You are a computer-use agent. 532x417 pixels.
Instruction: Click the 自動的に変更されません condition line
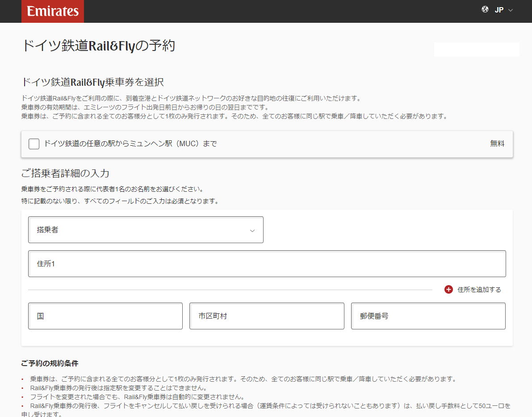[138, 396]
